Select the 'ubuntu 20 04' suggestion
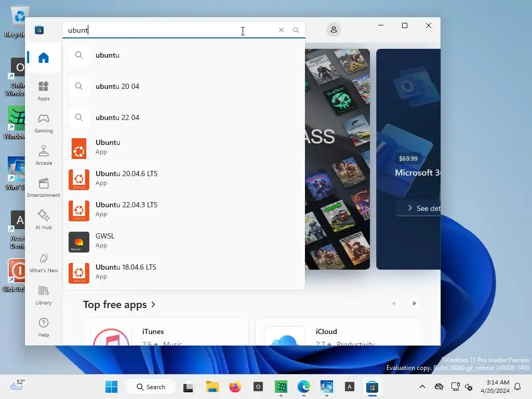Image resolution: width=532 pixels, height=399 pixels. (x=184, y=87)
